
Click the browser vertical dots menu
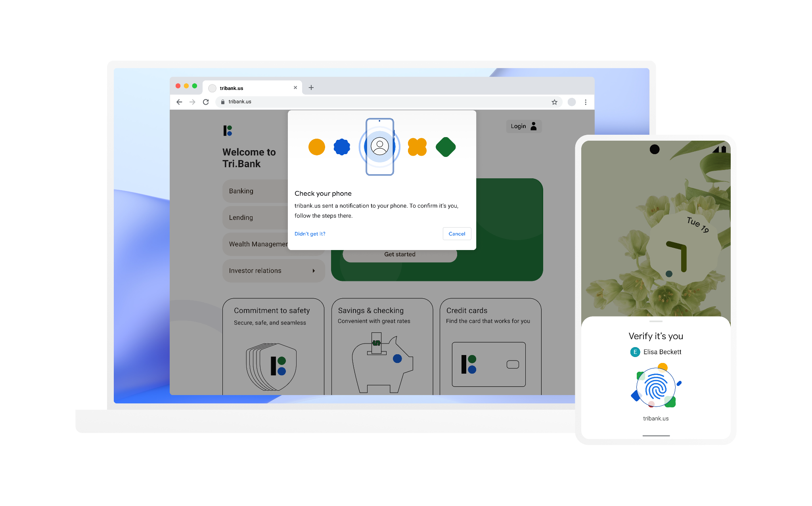(x=585, y=102)
